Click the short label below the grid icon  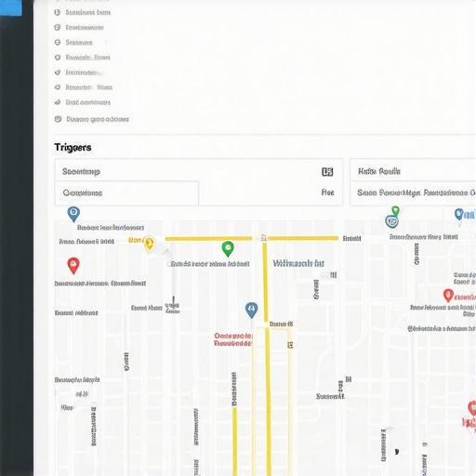(x=327, y=192)
